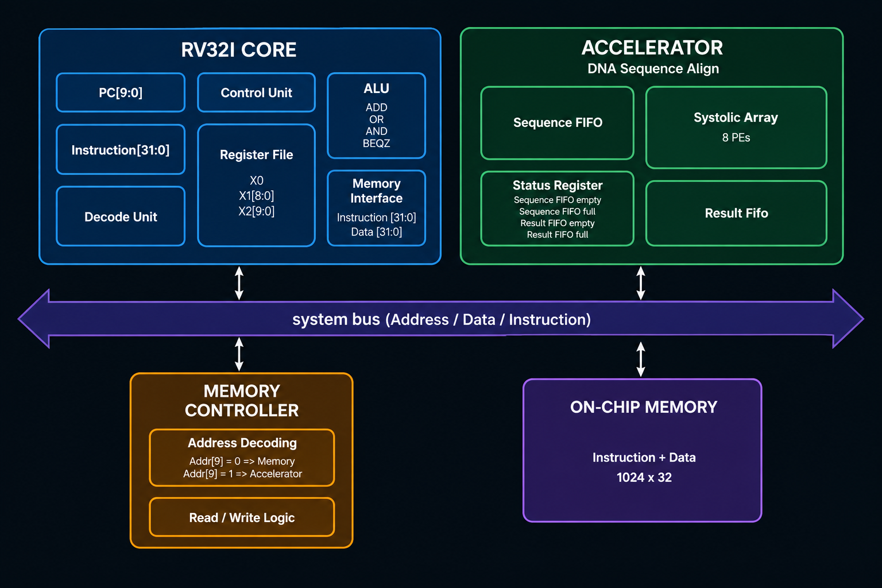Select "Instruction [31:0]" under Memory Interface
The height and width of the screenshot is (588, 882).
[x=377, y=218]
